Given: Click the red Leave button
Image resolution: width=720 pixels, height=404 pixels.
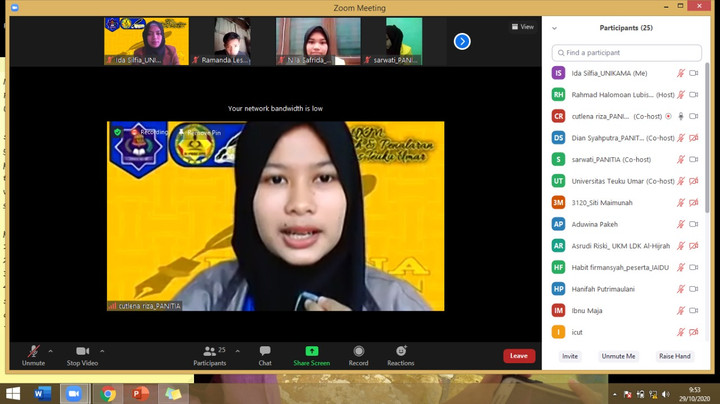Looking at the screenshot, I should tap(518, 356).
